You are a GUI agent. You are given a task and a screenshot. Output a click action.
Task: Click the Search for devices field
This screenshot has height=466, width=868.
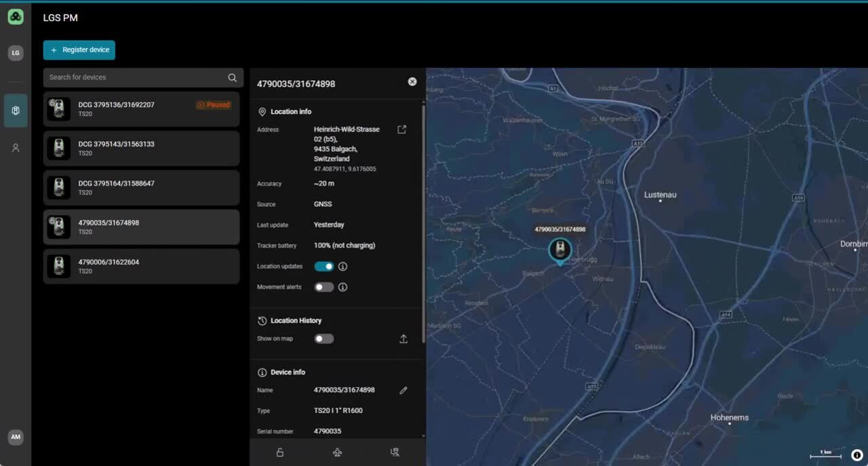point(136,77)
